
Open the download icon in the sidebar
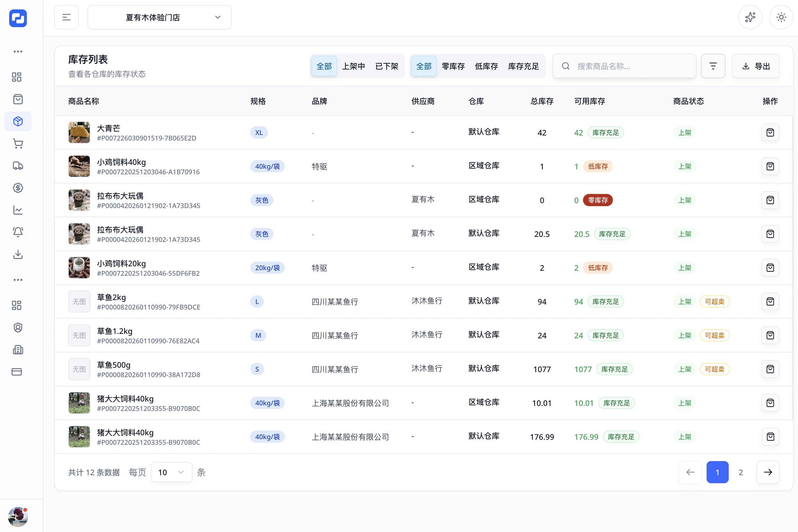(18, 254)
